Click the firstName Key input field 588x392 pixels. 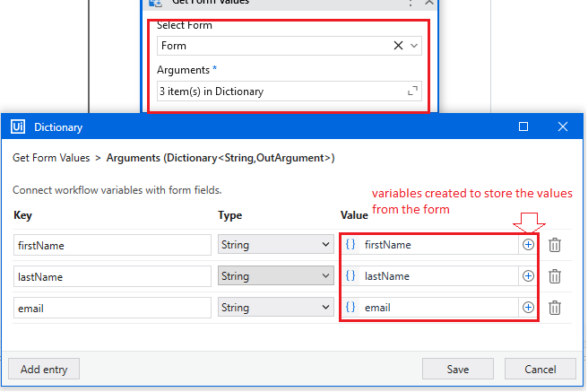pyautogui.click(x=112, y=244)
